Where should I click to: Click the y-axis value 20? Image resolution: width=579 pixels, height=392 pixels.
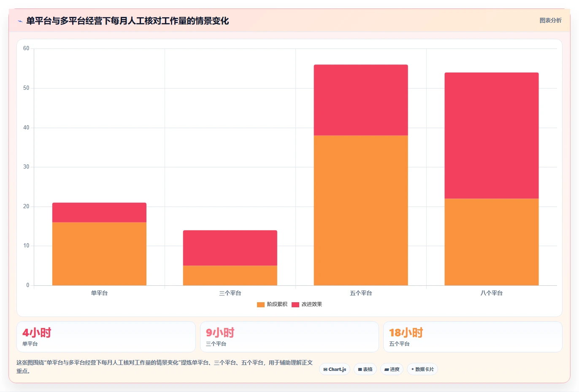point(26,207)
